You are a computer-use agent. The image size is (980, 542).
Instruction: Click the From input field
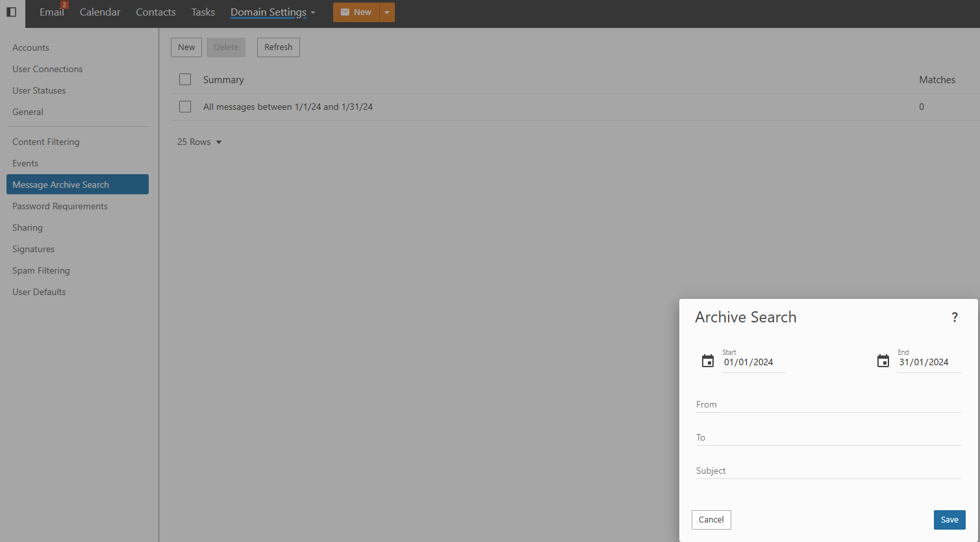(x=828, y=404)
